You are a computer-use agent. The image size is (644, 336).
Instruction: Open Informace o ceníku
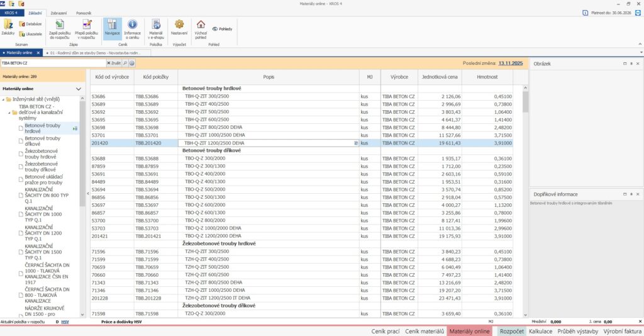coord(132,25)
